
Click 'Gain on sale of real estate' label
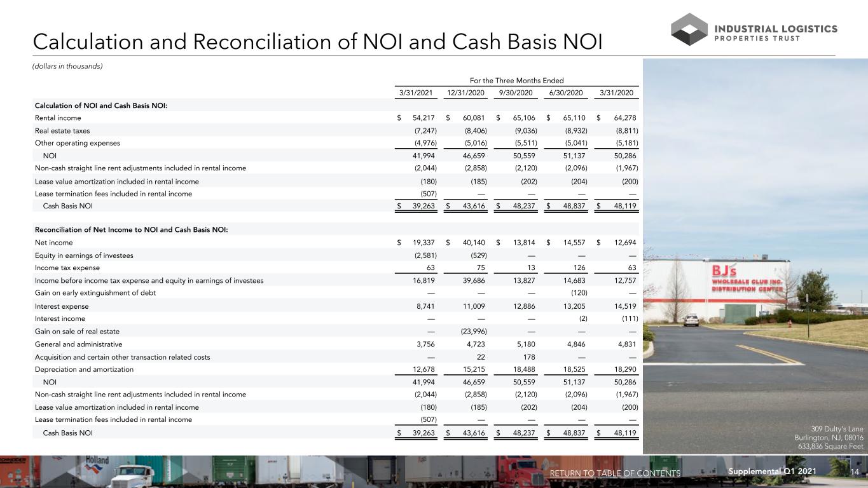click(x=77, y=331)
